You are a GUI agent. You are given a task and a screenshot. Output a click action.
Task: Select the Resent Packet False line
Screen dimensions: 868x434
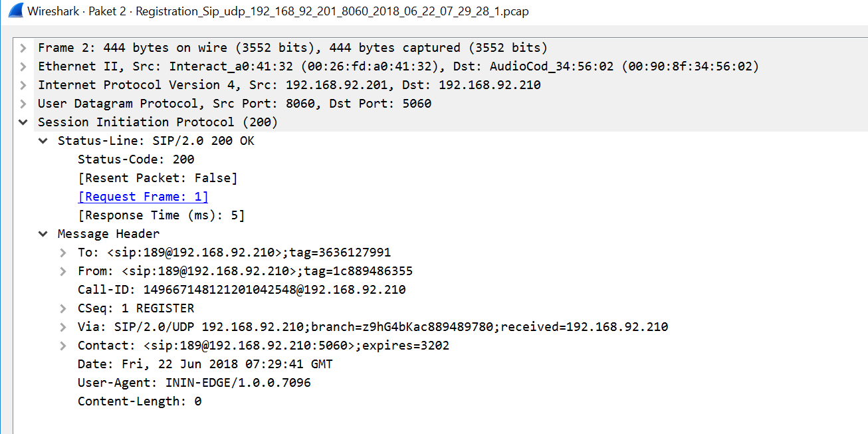click(x=157, y=177)
